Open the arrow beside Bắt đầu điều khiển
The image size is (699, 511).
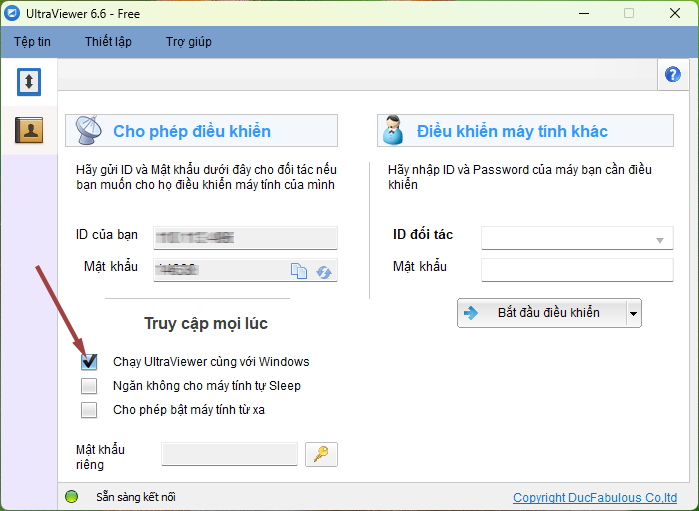633,313
